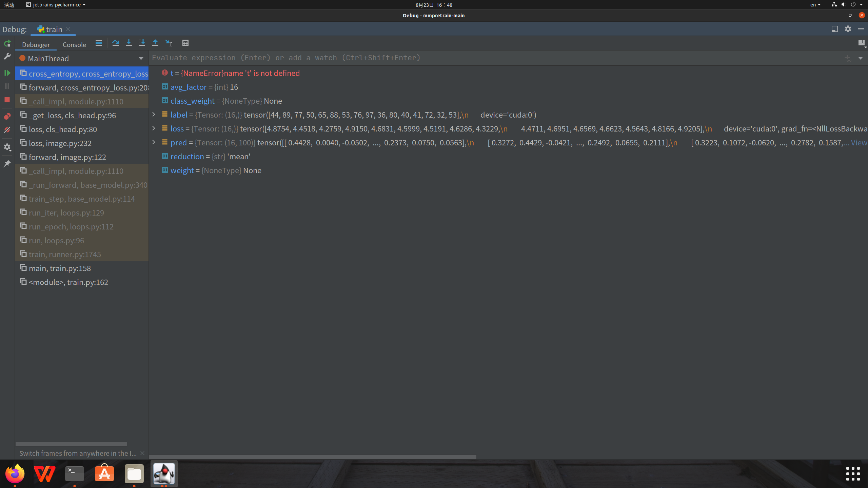Click the train runner.py:1745 call frame
Screen dimensions: 868x488
click(65, 254)
